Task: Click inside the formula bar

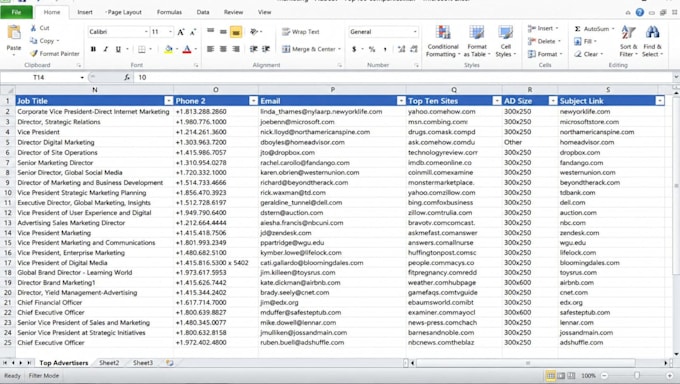Action: [x=403, y=78]
